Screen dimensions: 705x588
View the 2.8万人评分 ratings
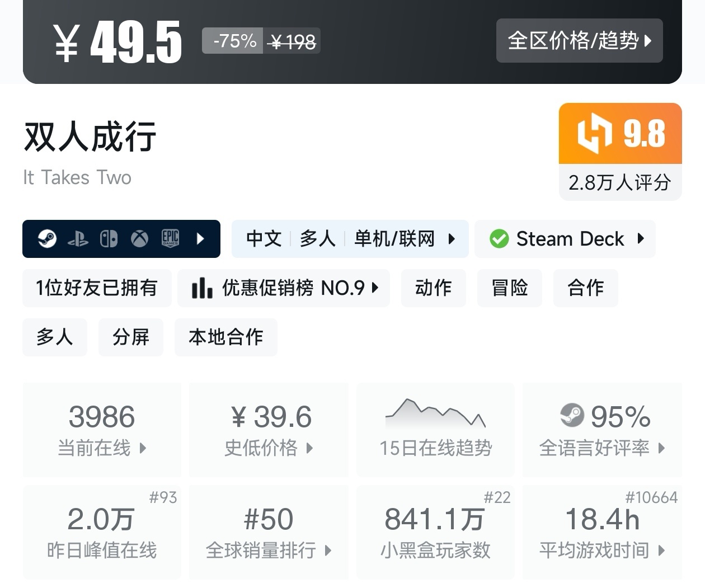click(620, 182)
